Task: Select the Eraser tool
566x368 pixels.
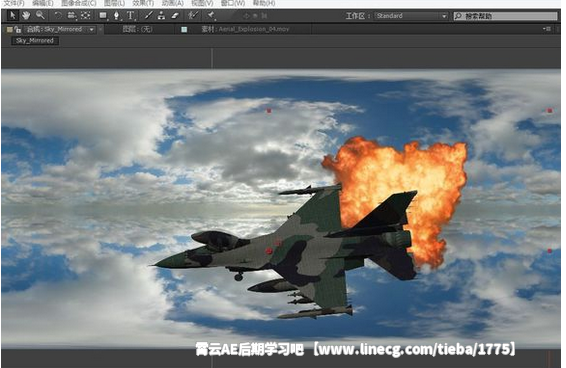Action: [x=175, y=16]
